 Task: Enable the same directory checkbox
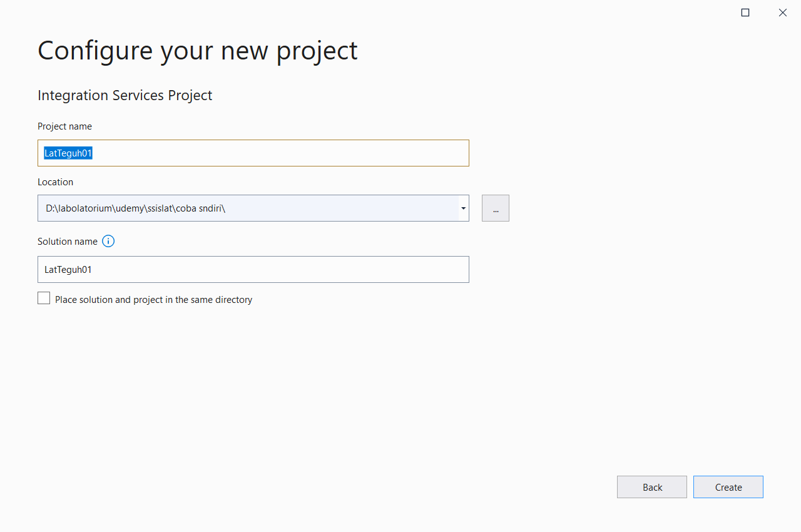(44, 299)
